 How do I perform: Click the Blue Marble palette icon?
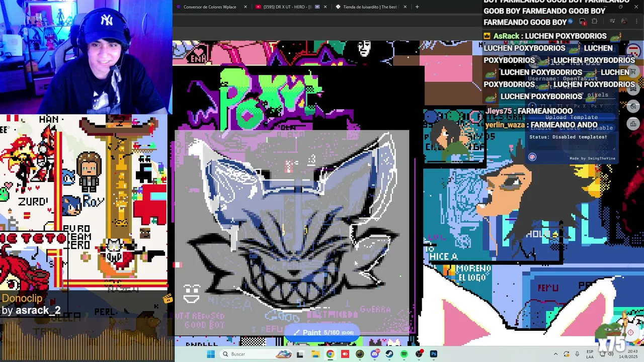[532, 157]
